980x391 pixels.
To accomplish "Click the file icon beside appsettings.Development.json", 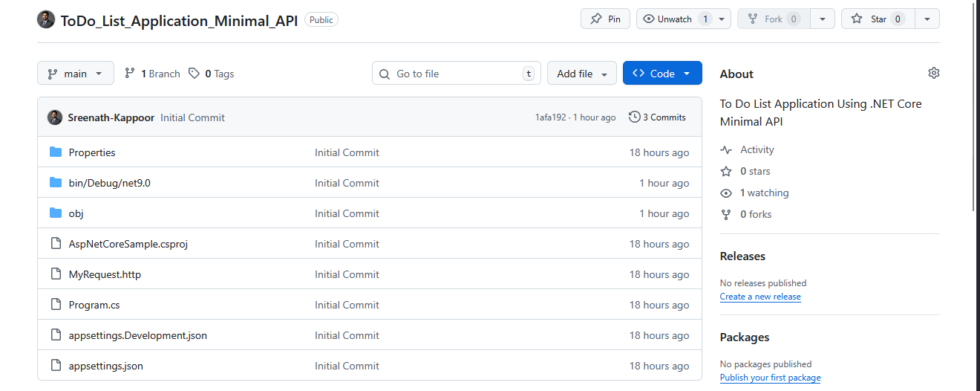I will [56, 335].
